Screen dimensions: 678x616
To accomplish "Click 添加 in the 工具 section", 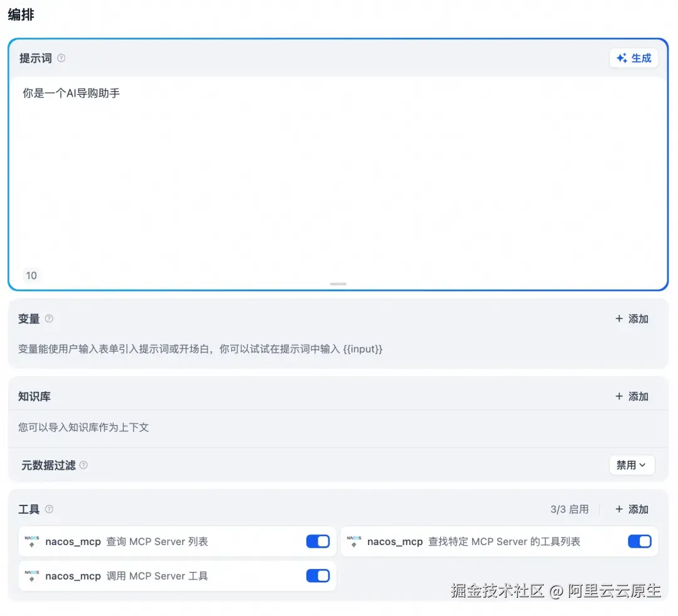I will point(631,510).
